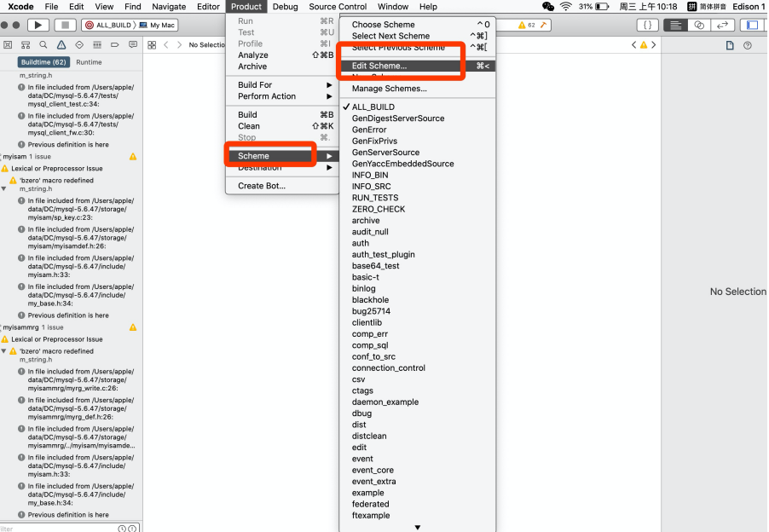The width and height of the screenshot is (769, 532).
Task: Expand the Perform Action submenu
Action: (x=282, y=96)
